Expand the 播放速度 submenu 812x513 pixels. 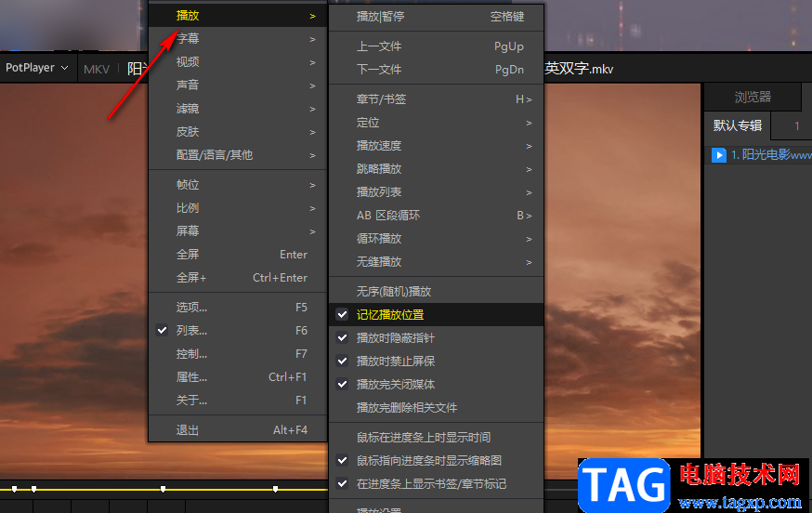(436, 146)
